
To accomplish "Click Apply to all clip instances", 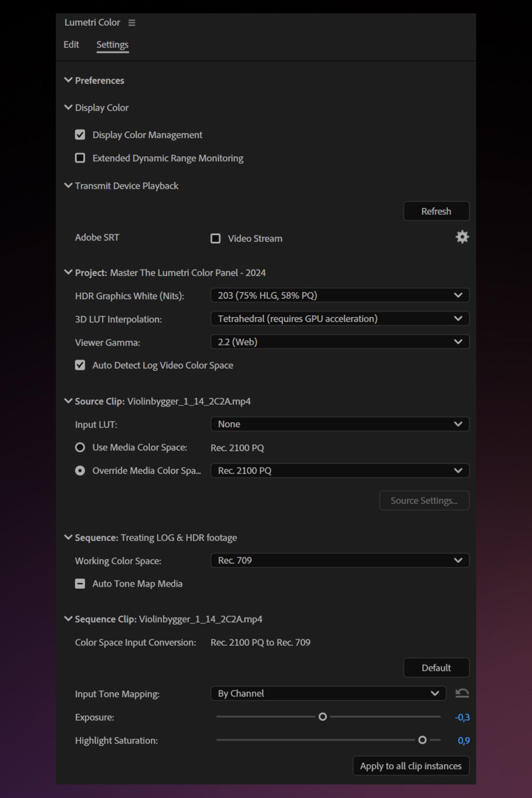I will point(411,766).
